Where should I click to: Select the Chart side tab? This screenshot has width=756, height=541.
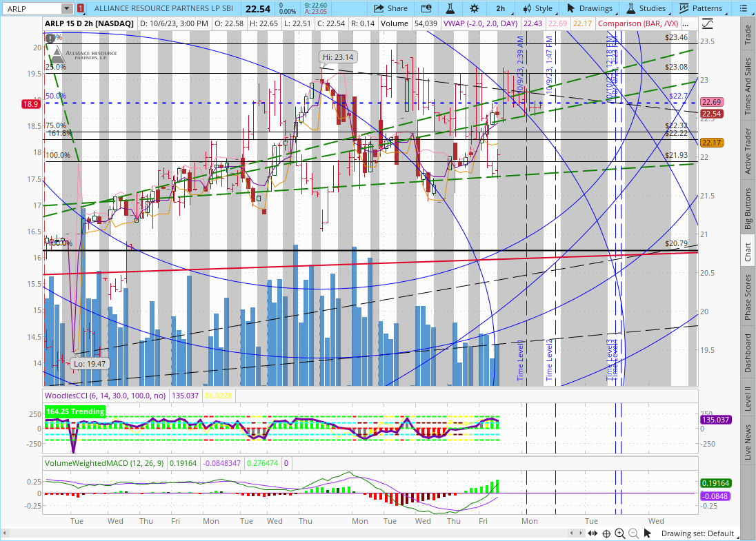tap(748, 252)
